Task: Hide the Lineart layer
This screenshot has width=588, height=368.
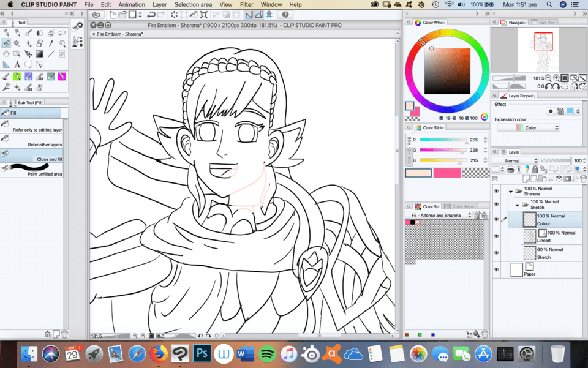Action: click(x=497, y=236)
